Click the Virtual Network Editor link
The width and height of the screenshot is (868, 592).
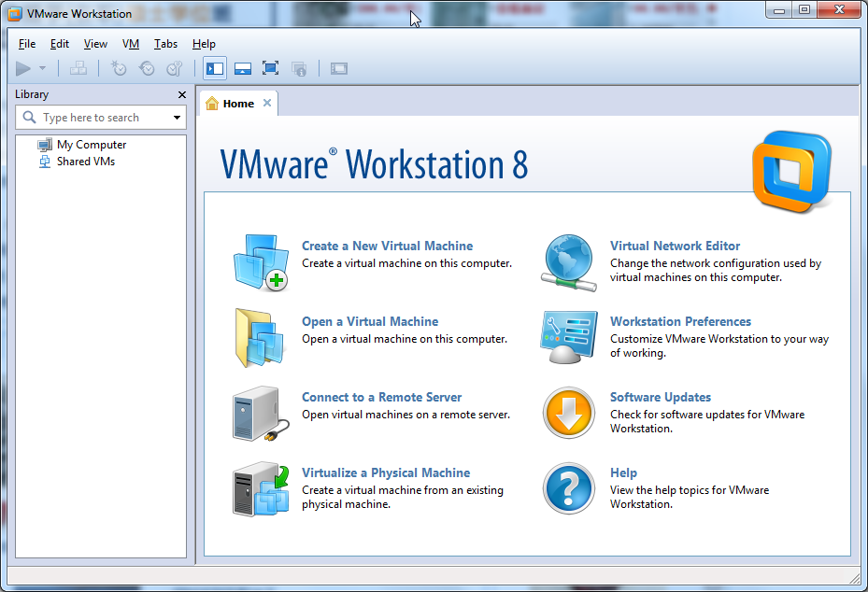[675, 246]
